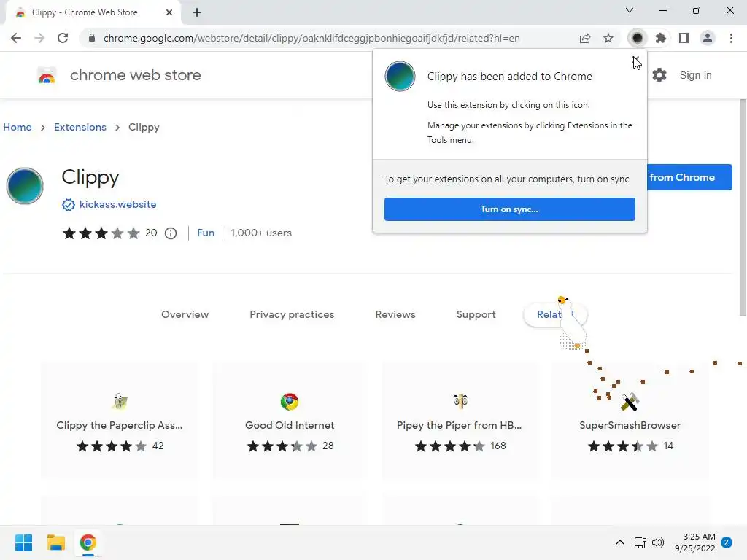Open Web Store settings gear
747x560 pixels.
(x=659, y=75)
